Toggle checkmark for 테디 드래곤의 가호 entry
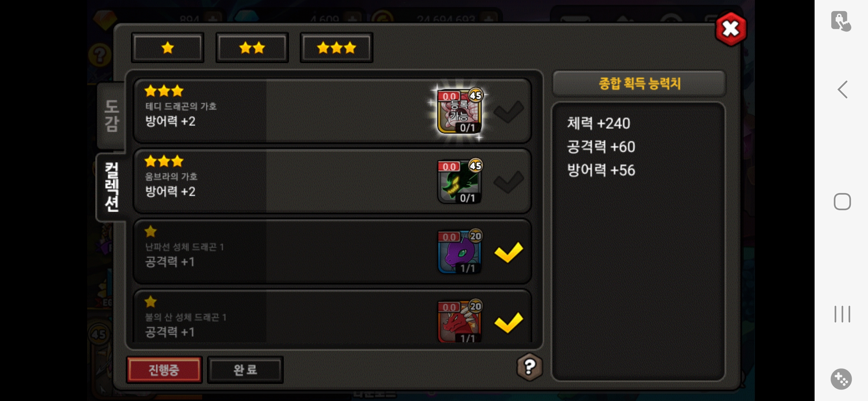 pyautogui.click(x=509, y=111)
